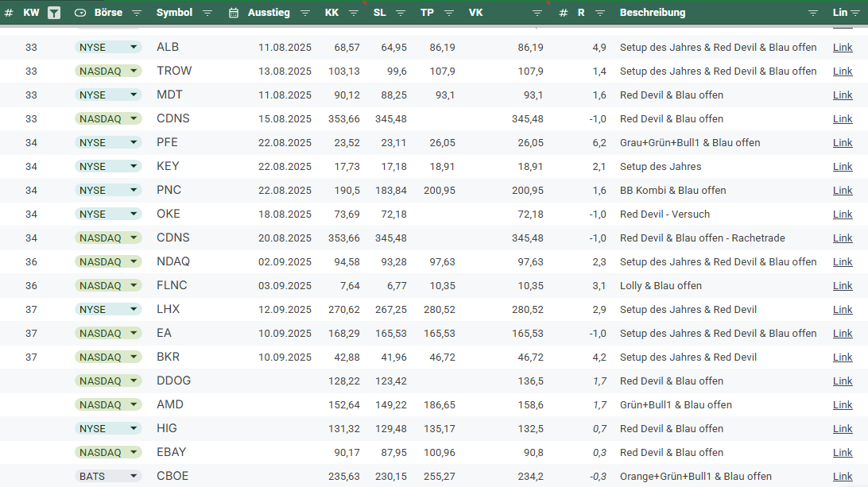Click the filter icon for VK column

pyautogui.click(x=537, y=13)
